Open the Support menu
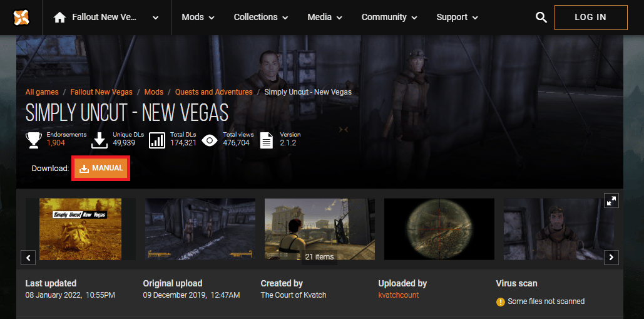 tap(457, 18)
